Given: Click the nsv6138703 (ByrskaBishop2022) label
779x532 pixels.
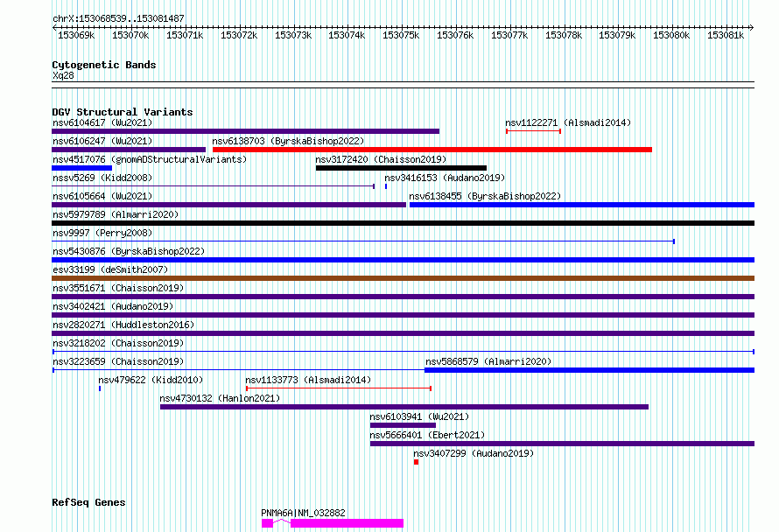Looking at the screenshot, I should [288, 141].
